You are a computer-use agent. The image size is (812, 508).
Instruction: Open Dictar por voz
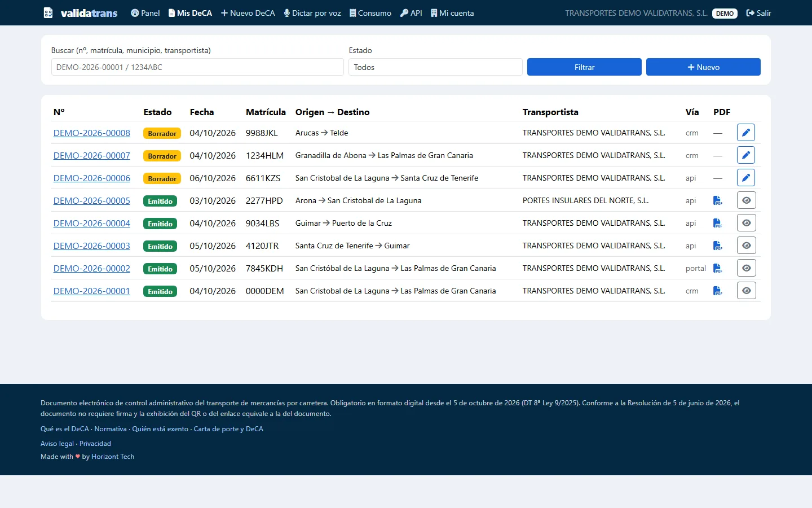coord(312,13)
